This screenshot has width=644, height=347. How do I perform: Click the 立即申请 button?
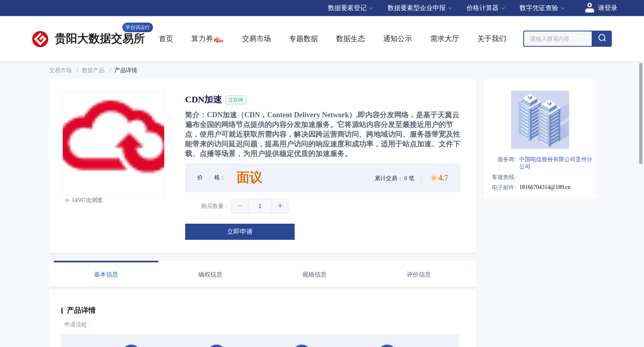pyautogui.click(x=240, y=232)
